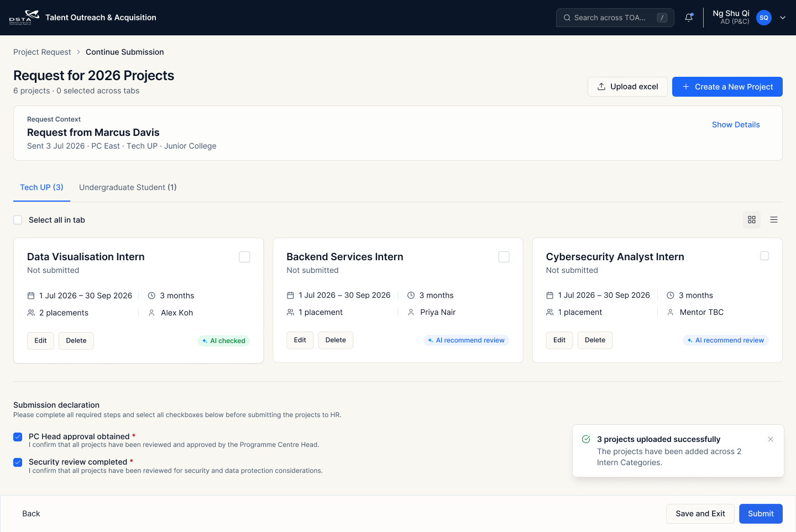
Task: Click the slash shortcut key badge
Action: [662, 18]
